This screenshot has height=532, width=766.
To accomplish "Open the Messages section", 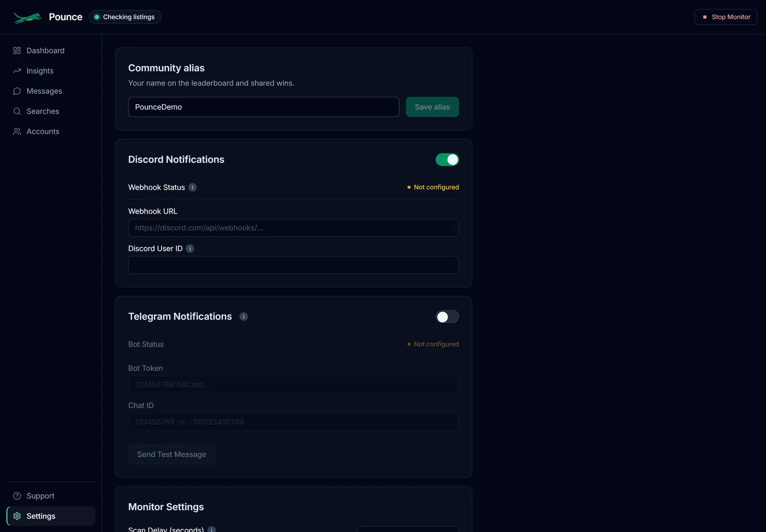I will (51, 91).
